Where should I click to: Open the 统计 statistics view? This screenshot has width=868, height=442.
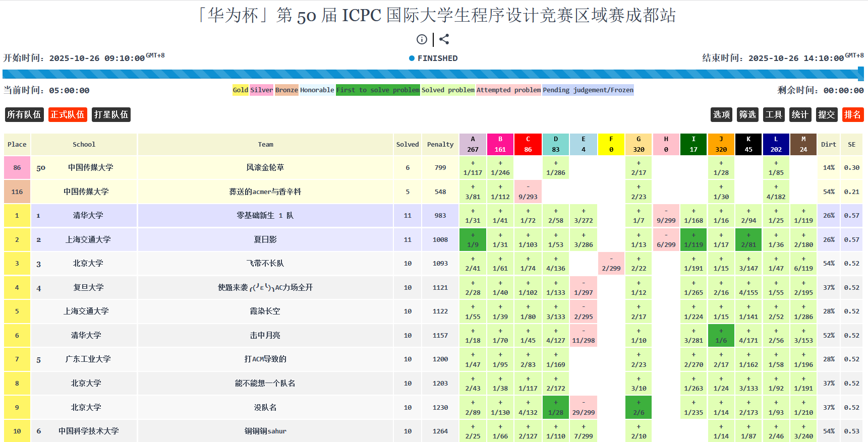(800, 115)
